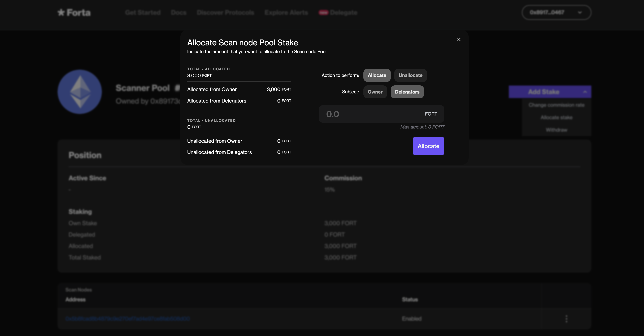Viewport: 644px width, 336px height.
Task: Click the Add Stake dropdown button
Action: point(550,92)
